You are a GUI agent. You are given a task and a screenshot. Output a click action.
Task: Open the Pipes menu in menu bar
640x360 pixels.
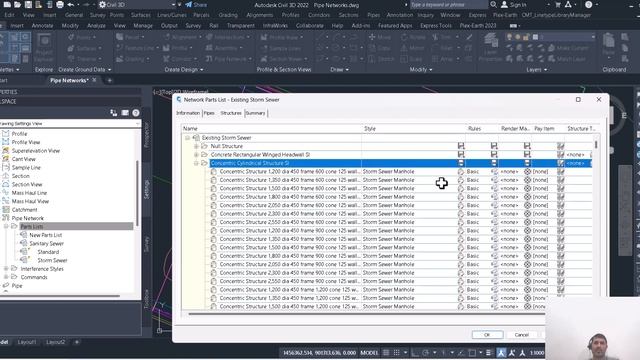point(373,15)
